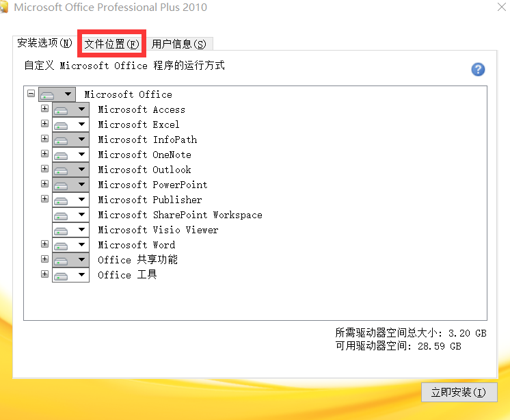Expand the Microsoft PowerPoint node
The height and width of the screenshot is (420, 510).
[44, 184]
